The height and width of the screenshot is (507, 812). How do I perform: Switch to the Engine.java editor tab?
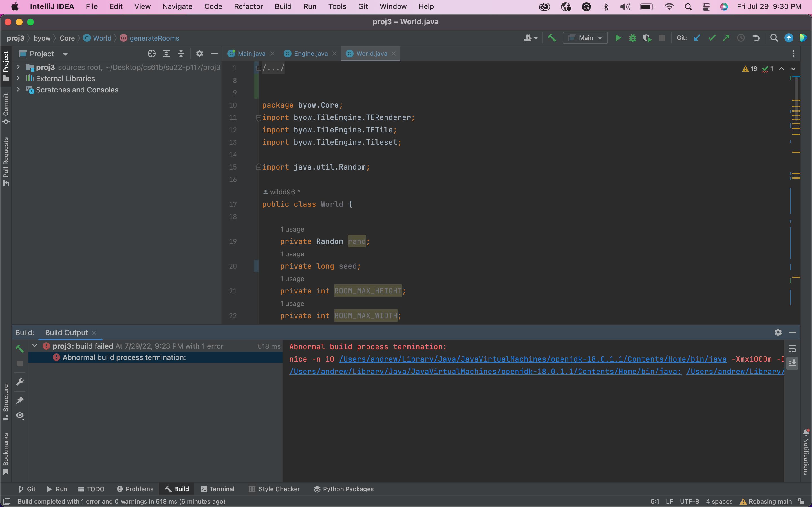[x=310, y=54]
